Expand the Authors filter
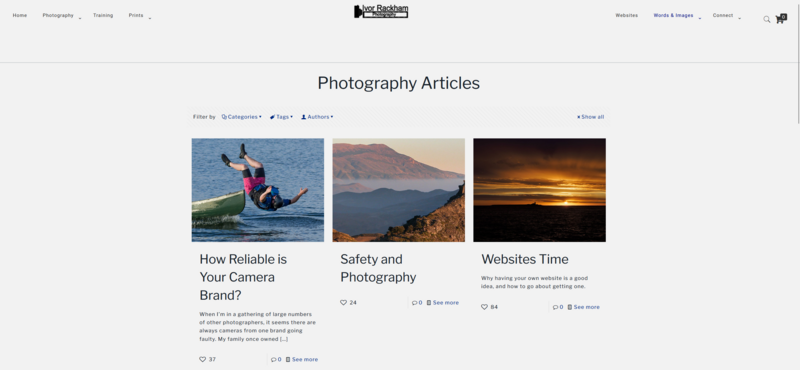Image resolution: width=800 pixels, height=370 pixels. 317,117
